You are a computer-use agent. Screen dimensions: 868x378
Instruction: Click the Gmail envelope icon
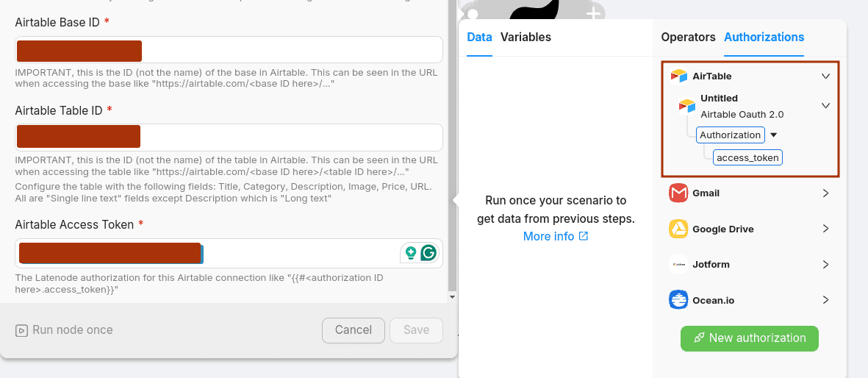point(678,193)
